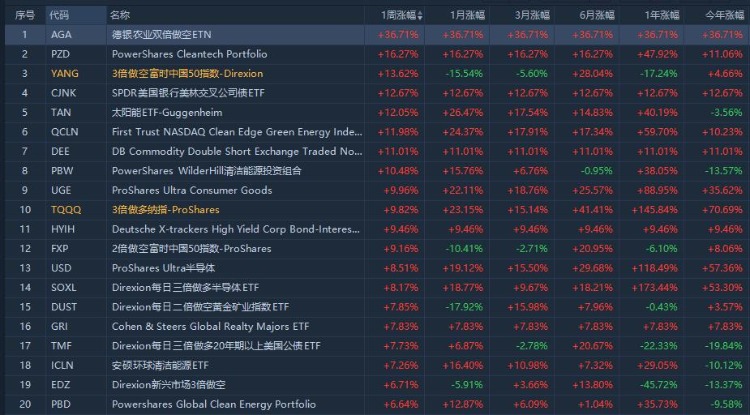The height and width of the screenshot is (415, 750).
Task: Select ticker FXP in the list
Action: click(60, 249)
